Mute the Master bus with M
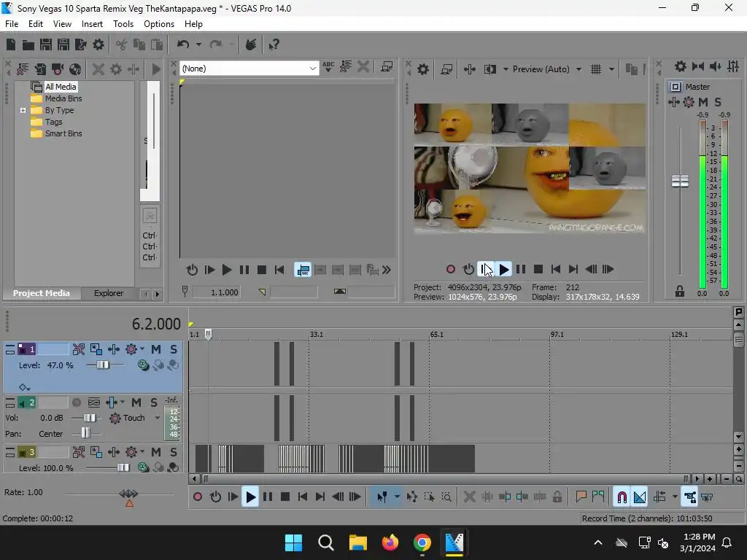The width and height of the screenshot is (747, 560). point(703,102)
